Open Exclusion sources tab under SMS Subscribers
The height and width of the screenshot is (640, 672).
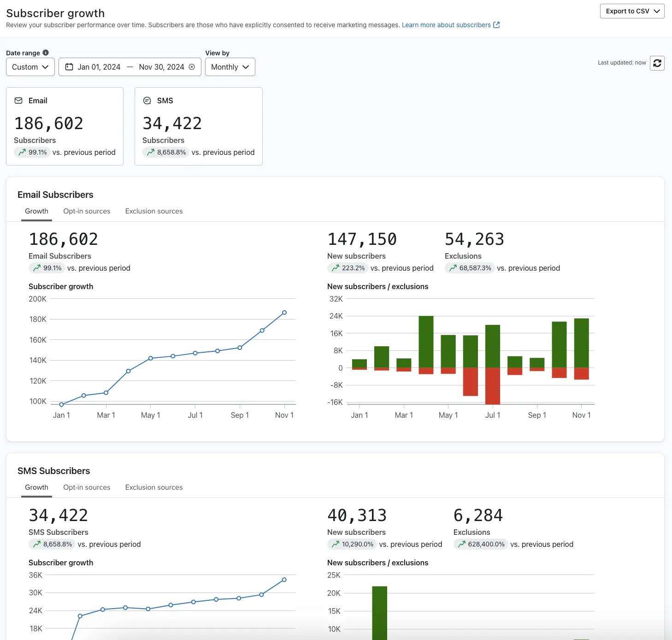[153, 487]
